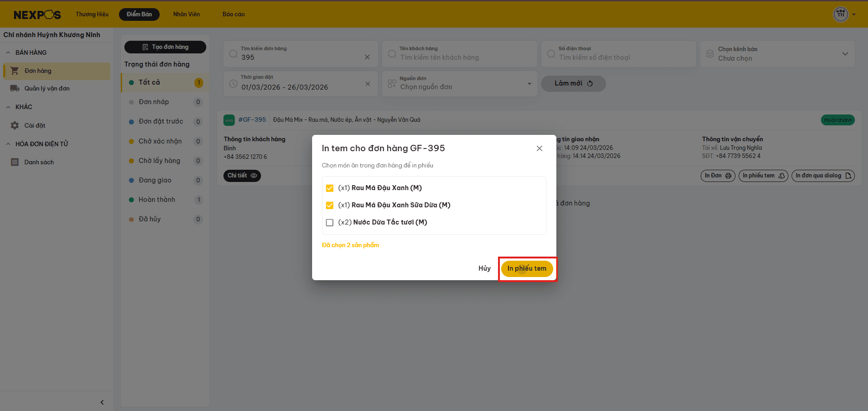
Task: Expand the account dropdown arrow beside avatar
Action: [854, 14]
